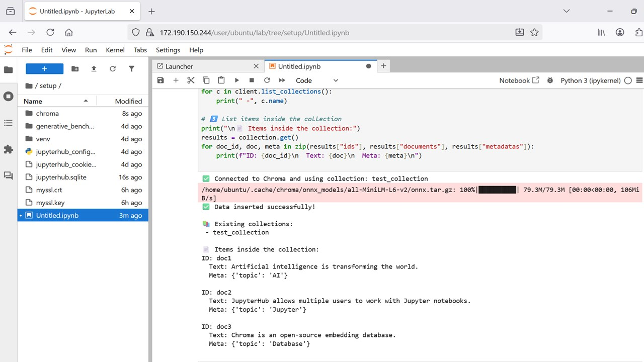Screen dimensions: 644x362
Task: Click the browser address bar URL
Action: pos(254,33)
